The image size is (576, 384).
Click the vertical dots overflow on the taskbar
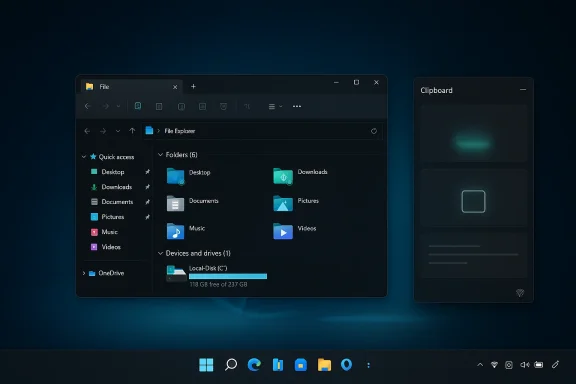pyautogui.click(x=368, y=365)
